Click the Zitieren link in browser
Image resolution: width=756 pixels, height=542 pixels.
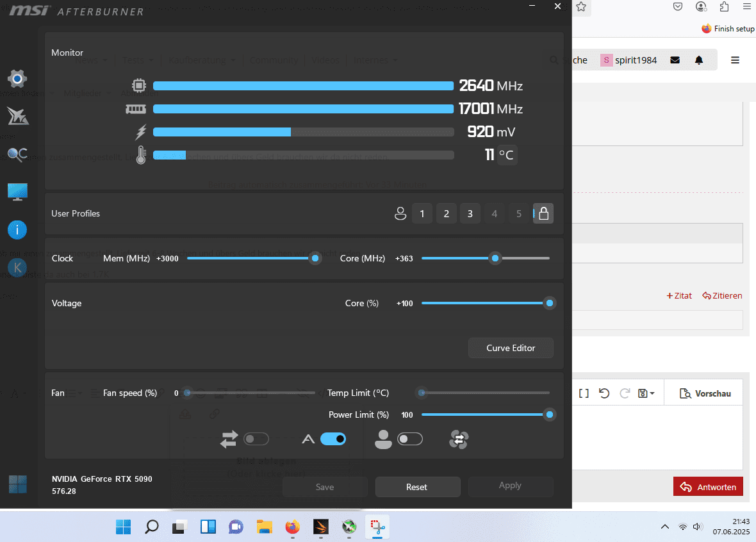(722, 295)
